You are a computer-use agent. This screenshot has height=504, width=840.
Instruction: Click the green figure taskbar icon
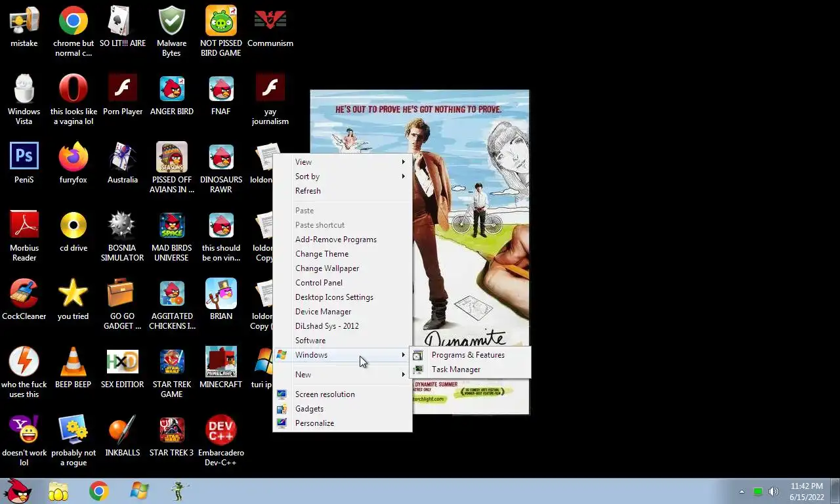point(179,491)
